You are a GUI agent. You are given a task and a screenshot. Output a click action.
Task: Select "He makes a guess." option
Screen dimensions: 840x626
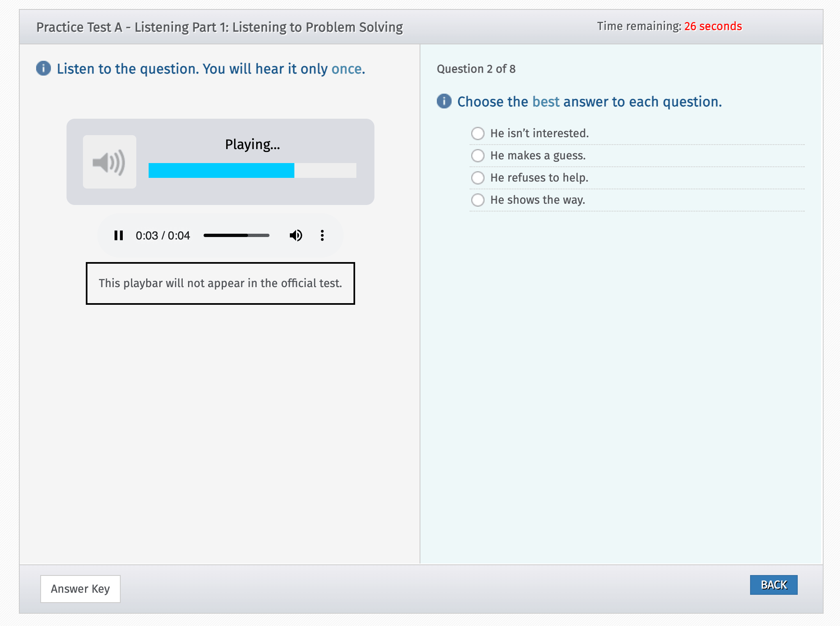pyautogui.click(x=478, y=156)
